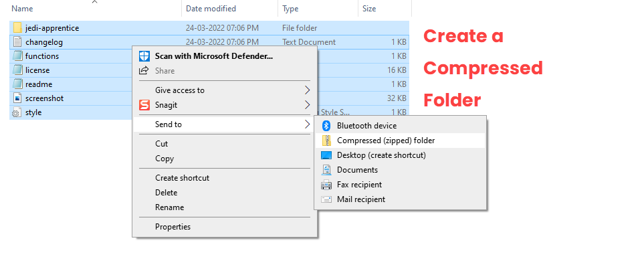Click the zipped folder icon
The width and height of the screenshot is (644, 275).
(326, 141)
